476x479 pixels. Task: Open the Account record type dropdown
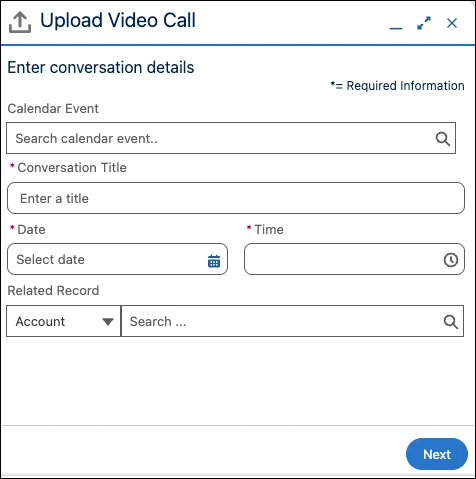[63, 321]
